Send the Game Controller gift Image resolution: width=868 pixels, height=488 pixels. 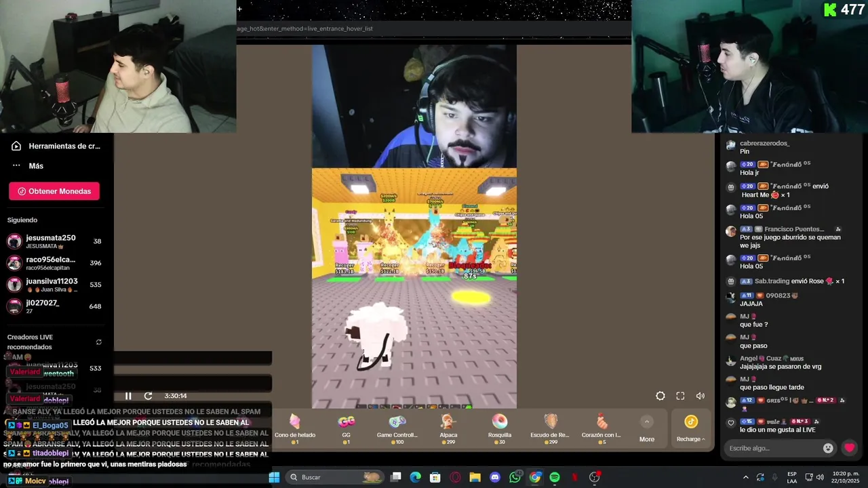click(397, 429)
